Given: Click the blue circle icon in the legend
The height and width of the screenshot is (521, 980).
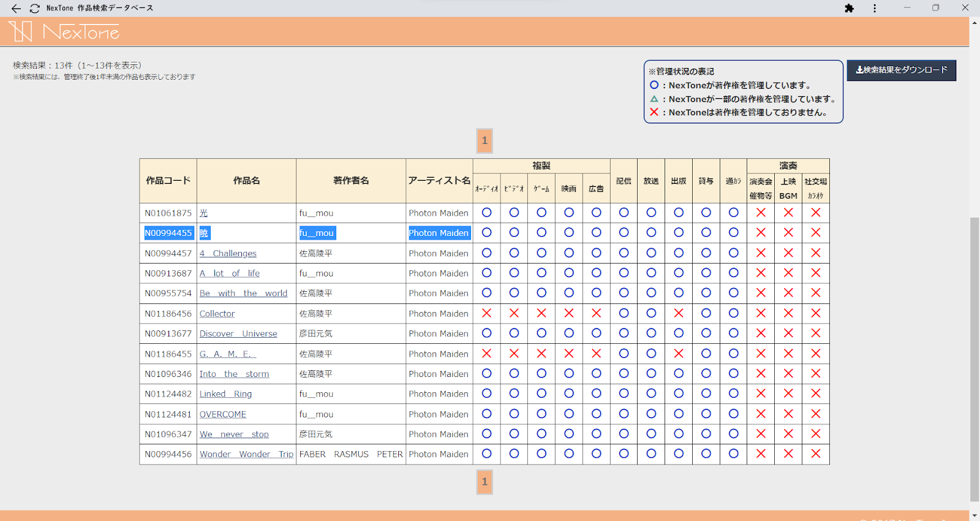Looking at the screenshot, I should (x=654, y=85).
